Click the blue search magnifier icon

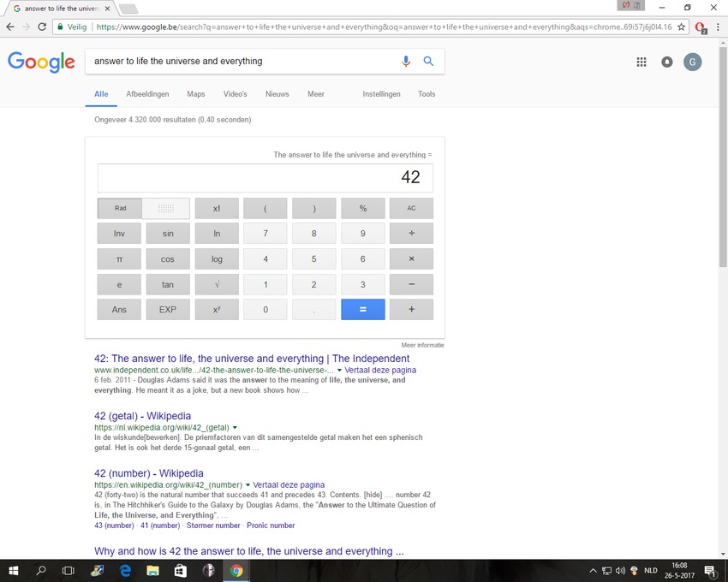428,62
